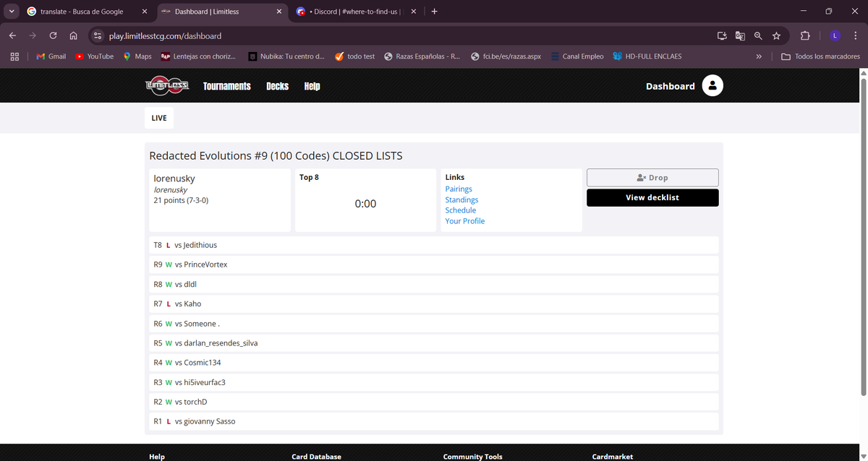
Task: Open the Todos los marcadores folder
Action: coord(821,56)
